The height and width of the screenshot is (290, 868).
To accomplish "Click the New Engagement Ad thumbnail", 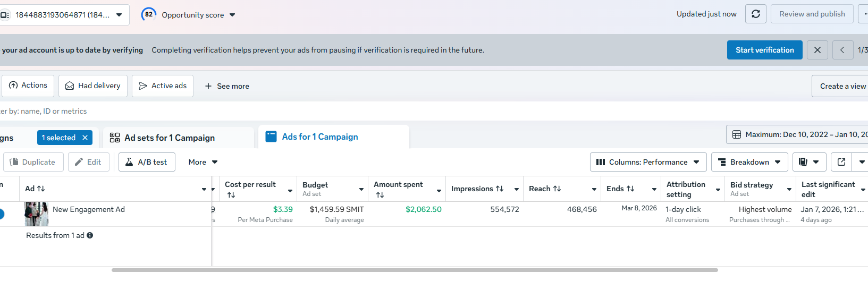I will (x=36, y=214).
